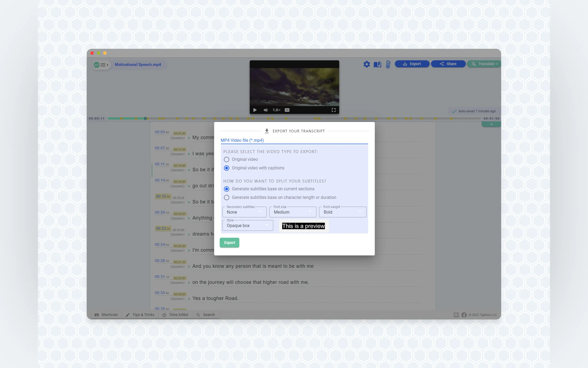
Task: Click green Export button in dialog
Action: [229, 242]
